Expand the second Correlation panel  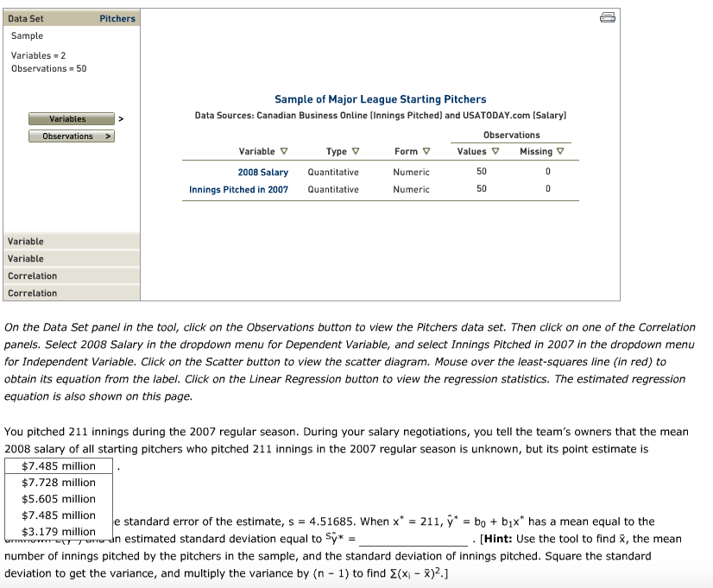pyautogui.click(x=71, y=293)
